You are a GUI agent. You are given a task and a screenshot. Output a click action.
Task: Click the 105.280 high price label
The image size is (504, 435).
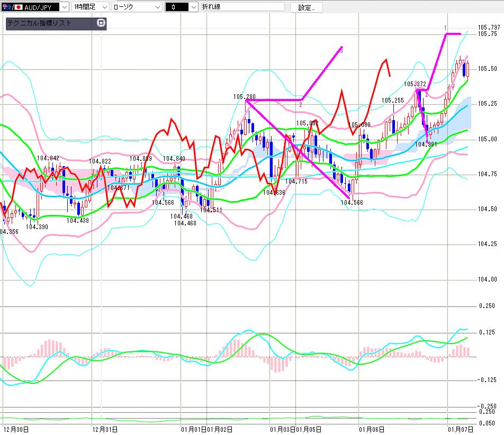[x=244, y=97]
